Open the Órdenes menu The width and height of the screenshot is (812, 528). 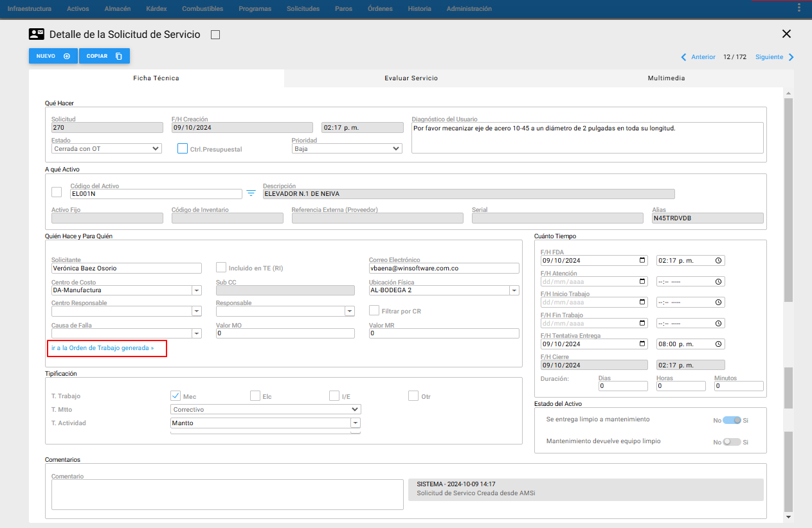click(x=380, y=9)
